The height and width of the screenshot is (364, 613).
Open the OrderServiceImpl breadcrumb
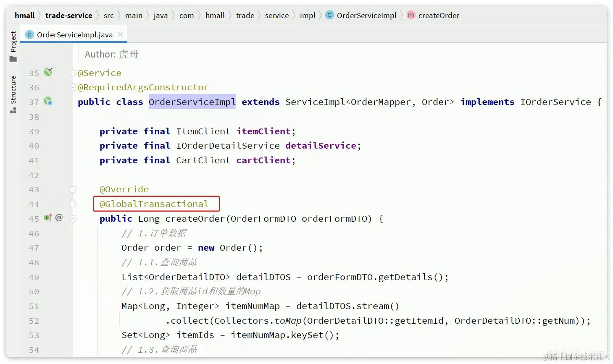pos(366,16)
